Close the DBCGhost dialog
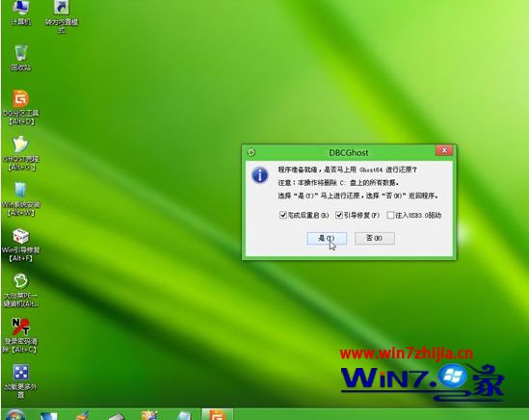This screenshot has width=529, height=420. point(444,150)
